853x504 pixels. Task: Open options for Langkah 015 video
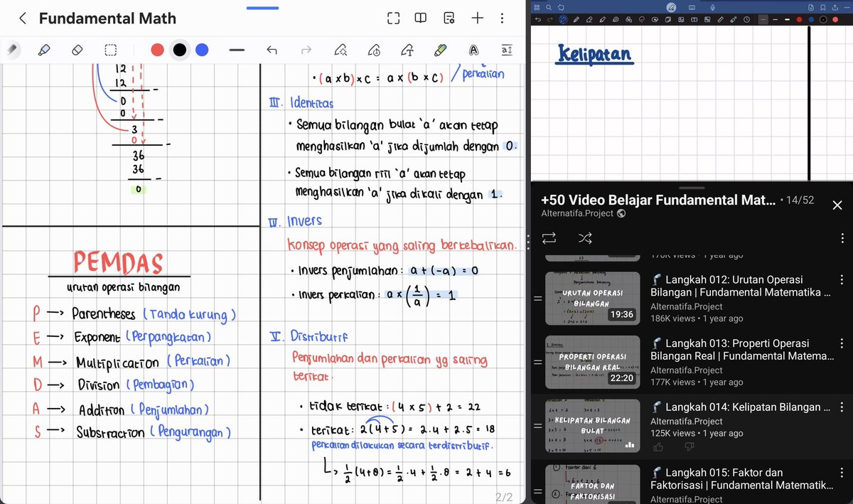(x=842, y=472)
